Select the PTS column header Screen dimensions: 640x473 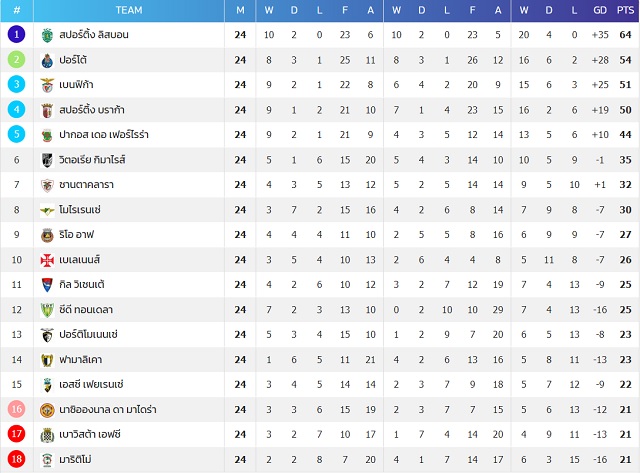[x=625, y=10]
